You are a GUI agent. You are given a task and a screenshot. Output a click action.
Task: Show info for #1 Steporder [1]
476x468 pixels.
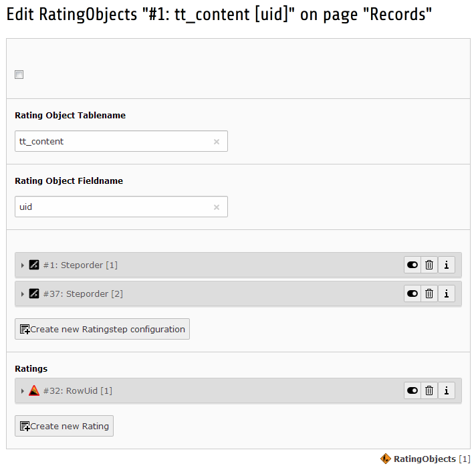[x=447, y=265]
